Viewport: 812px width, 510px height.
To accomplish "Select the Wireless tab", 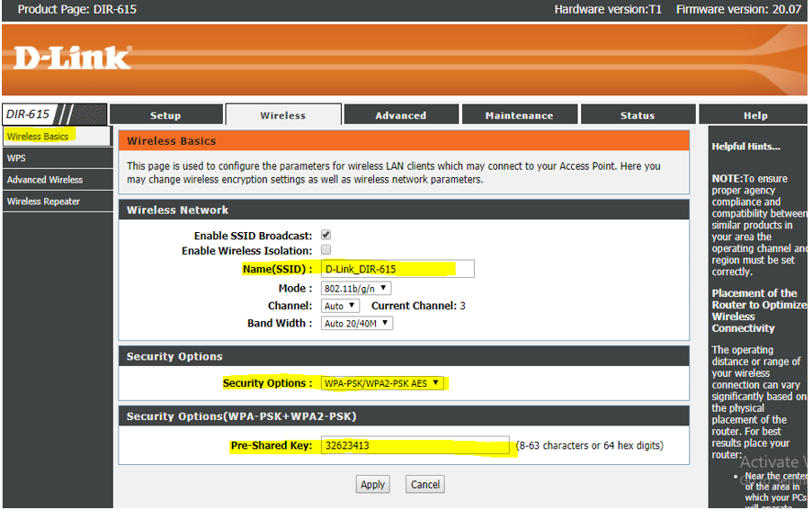I will pos(283,115).
